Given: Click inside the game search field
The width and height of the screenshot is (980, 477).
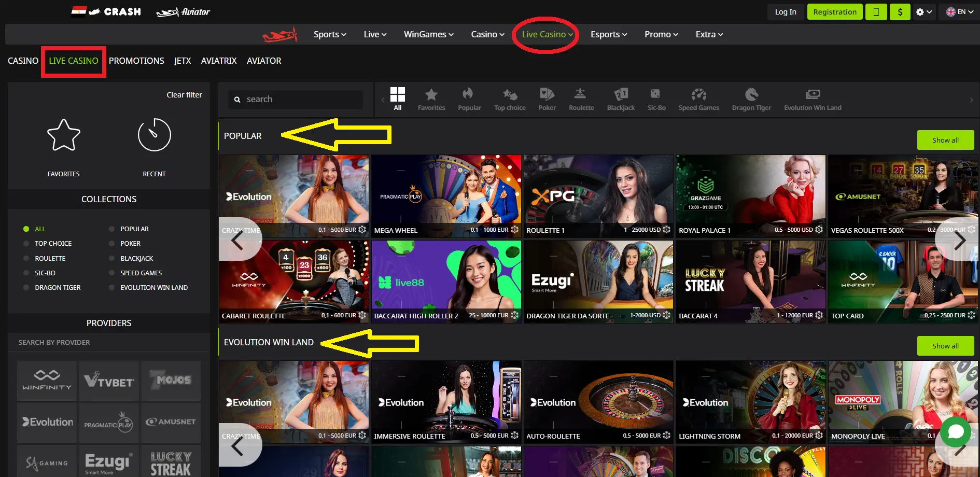Looking at the screenshot, I should click(294, 99).
